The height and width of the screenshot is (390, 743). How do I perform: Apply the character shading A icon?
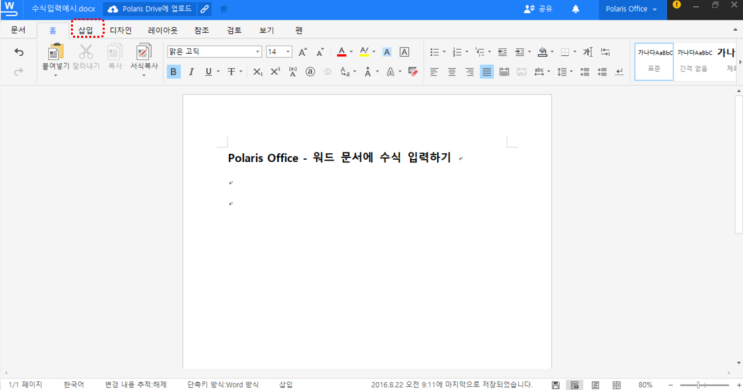387,52
